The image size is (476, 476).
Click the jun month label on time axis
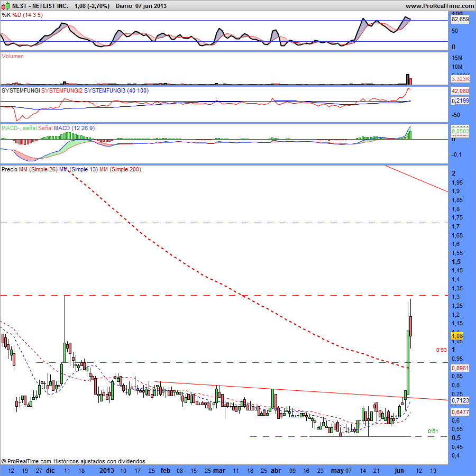click(399, 471)
